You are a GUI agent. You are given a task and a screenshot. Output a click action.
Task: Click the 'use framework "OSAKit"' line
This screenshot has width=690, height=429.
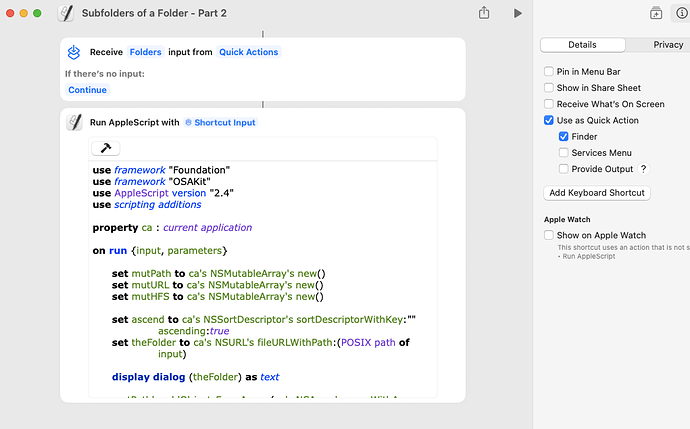151,181
